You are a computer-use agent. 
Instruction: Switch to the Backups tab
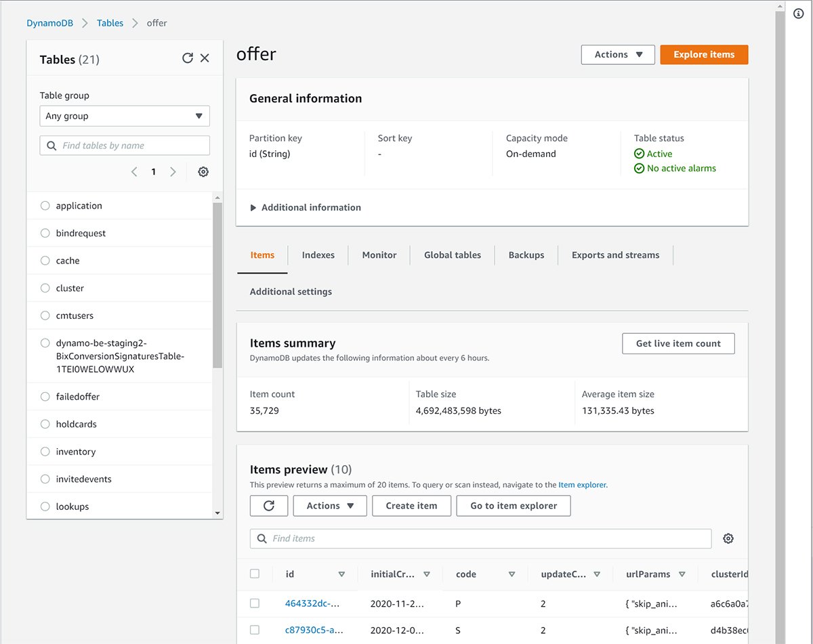(526, 255)
